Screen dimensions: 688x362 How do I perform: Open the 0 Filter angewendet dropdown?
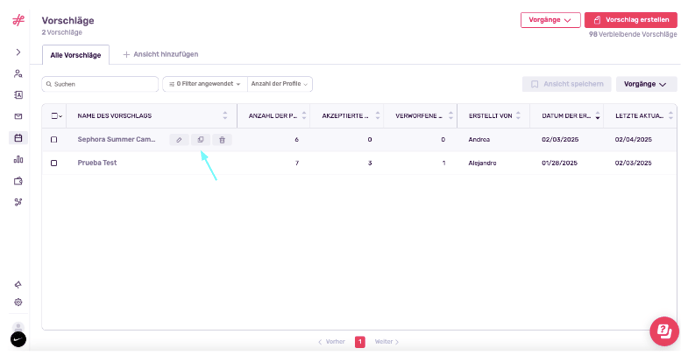coord(205,84)
